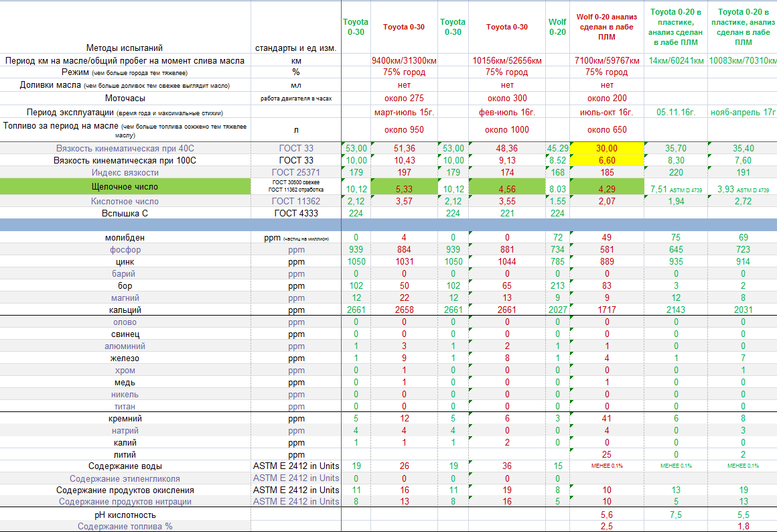
Task: Select the 'свинец' row label
Action: pos(125,334)
